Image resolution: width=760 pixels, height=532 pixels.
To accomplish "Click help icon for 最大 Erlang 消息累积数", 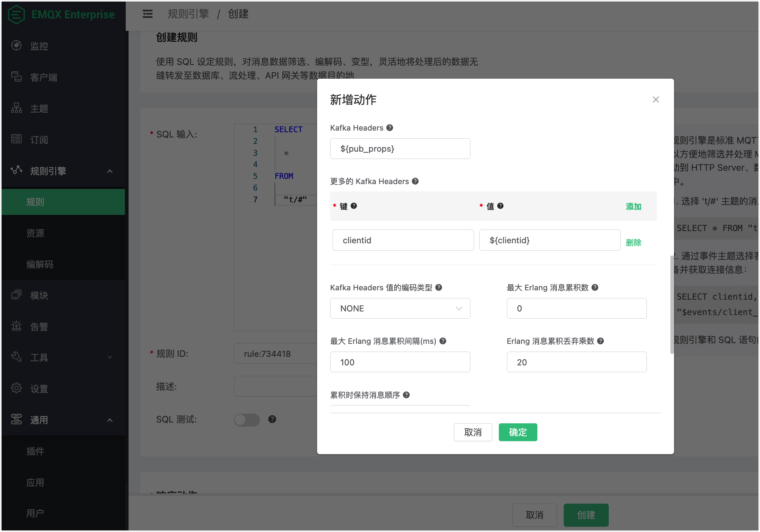I will click(x=595, y=287).
